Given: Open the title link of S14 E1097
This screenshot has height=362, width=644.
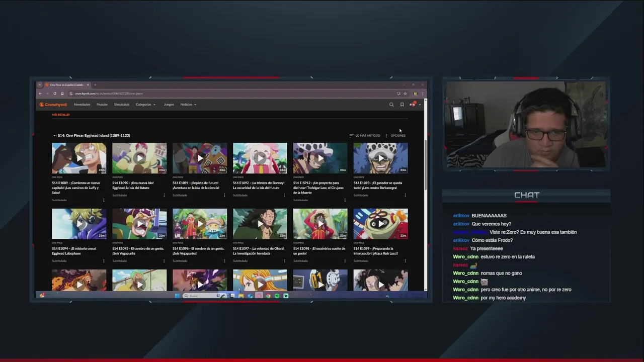Looking at the screenshot, I should coord(259,251).
